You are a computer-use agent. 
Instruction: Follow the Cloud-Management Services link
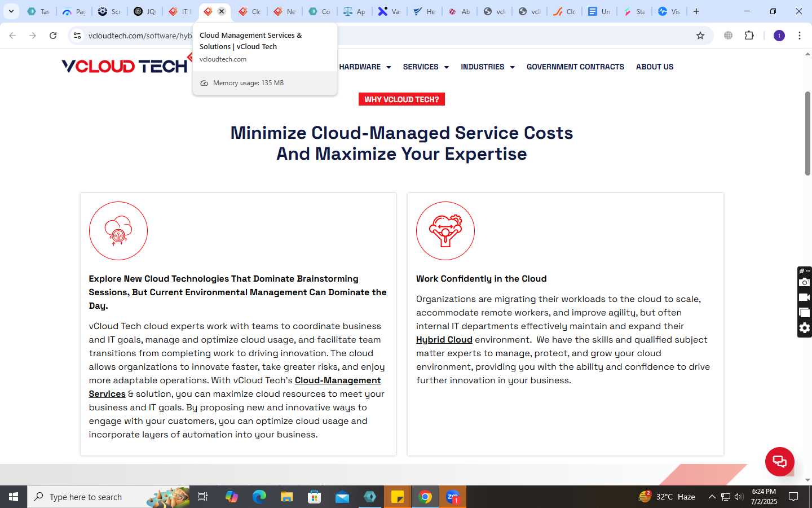coord(235,387)
